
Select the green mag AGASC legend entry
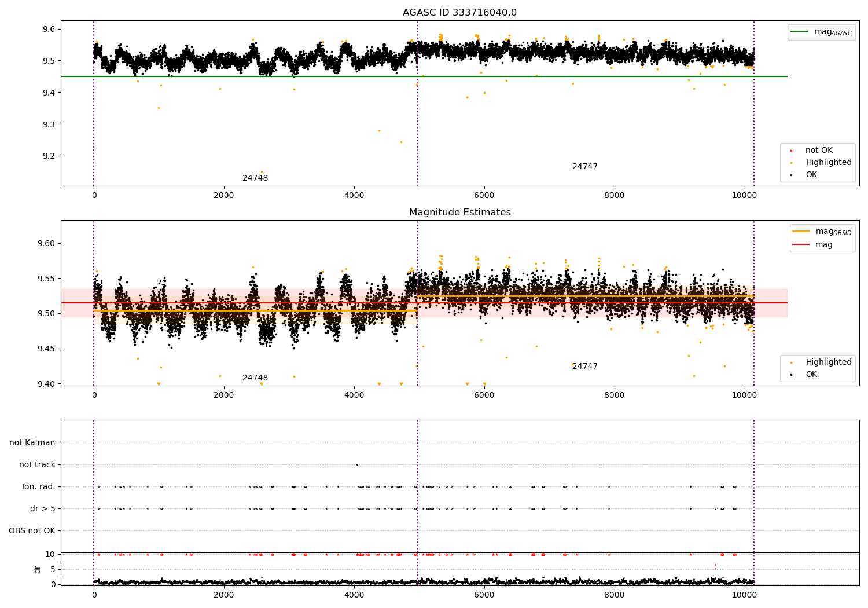coord(821,32)
